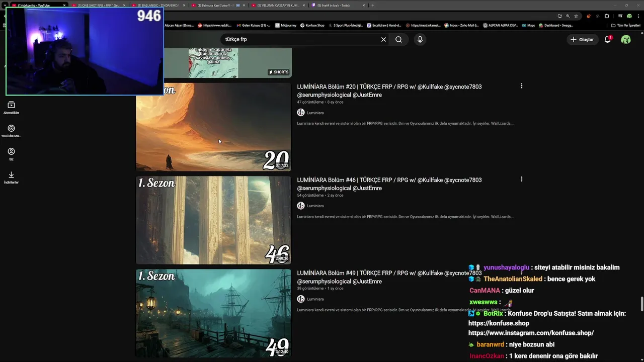
Task: Open Abonelikler in the sidebar
Action: 11,108
